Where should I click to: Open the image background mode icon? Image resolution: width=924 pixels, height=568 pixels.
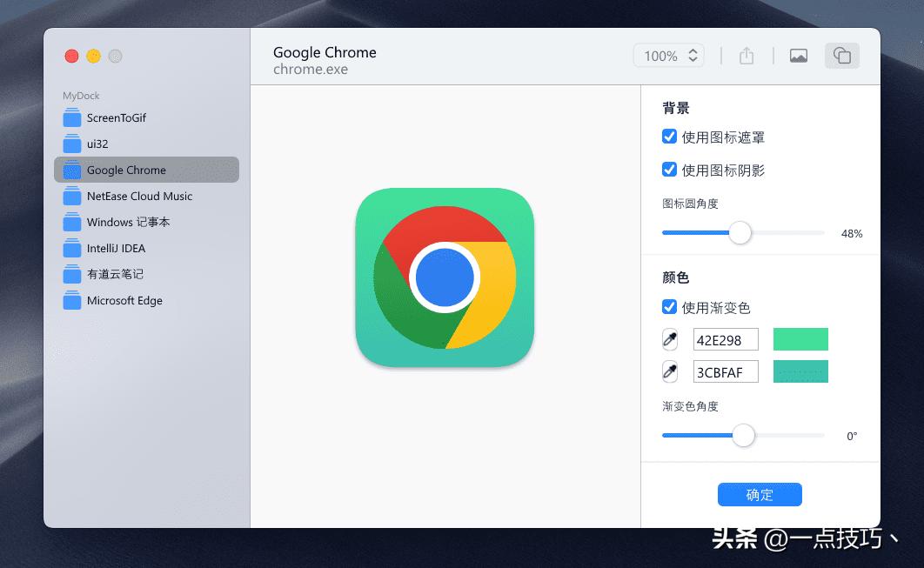(798, 55)
